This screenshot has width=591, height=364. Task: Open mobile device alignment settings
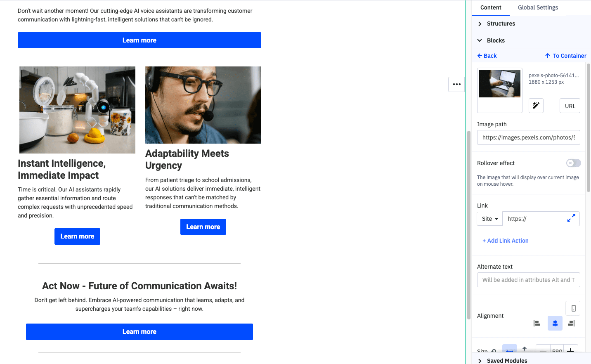(573, 308)
